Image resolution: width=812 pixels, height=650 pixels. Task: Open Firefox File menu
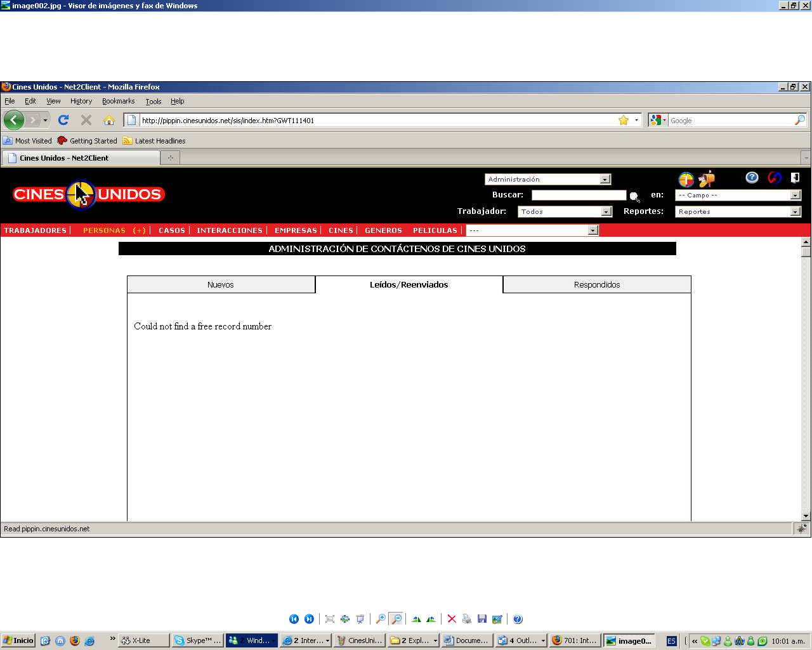pos(10,101)
